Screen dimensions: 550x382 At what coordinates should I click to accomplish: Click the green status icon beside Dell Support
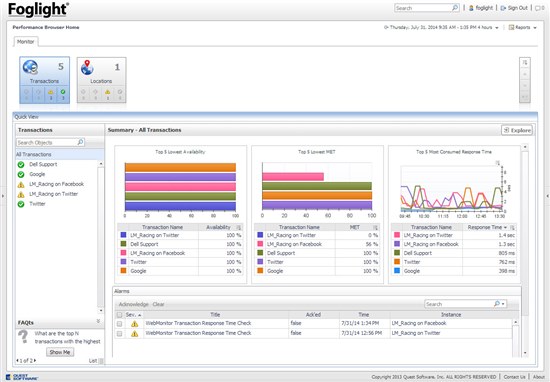pyautogui.click(x=21, y=165)
